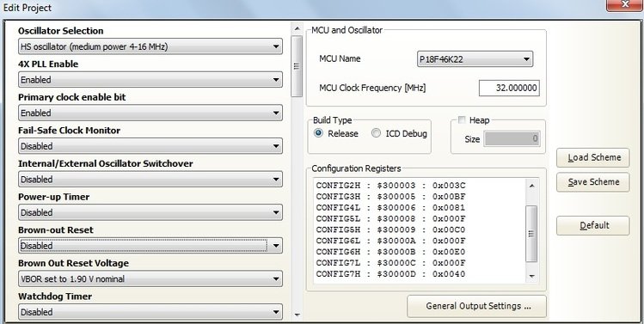
Task: Click the Brown-out Reset dropdown arrow
Action: coord(276,246)
